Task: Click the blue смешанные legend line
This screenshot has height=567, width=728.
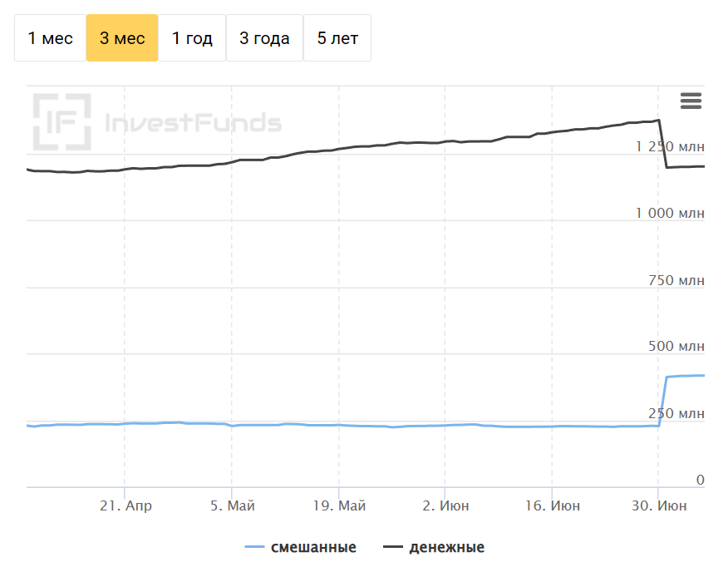Action: pos(255,547)
